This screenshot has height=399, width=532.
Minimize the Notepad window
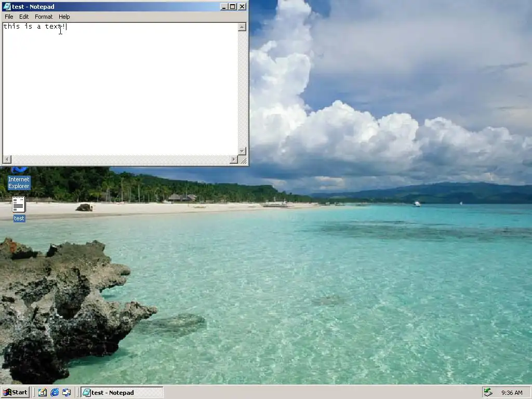point(223,6)
